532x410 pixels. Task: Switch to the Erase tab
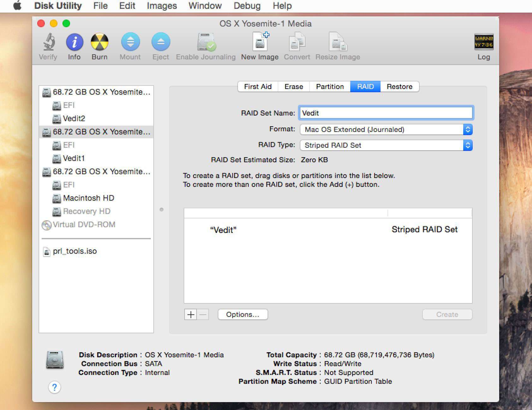(x=294, y=86)
